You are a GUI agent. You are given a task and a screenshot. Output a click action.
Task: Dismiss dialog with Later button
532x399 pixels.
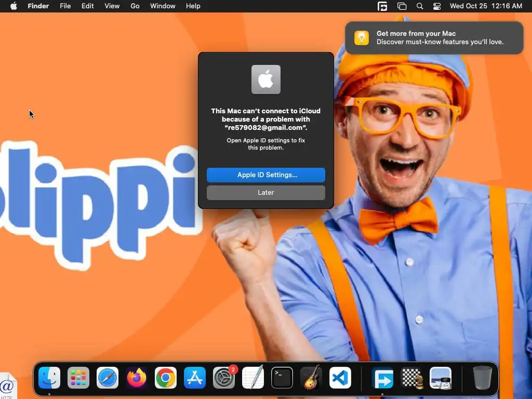[266, 192]
